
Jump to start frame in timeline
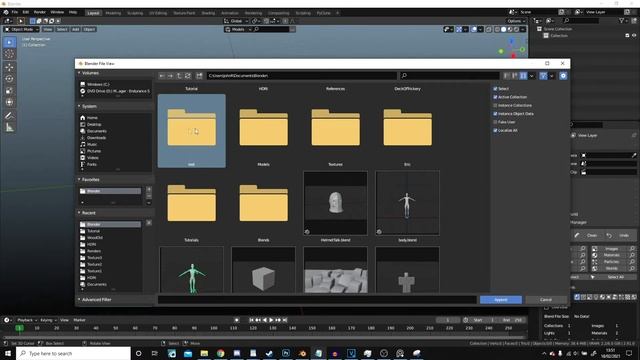251,320
